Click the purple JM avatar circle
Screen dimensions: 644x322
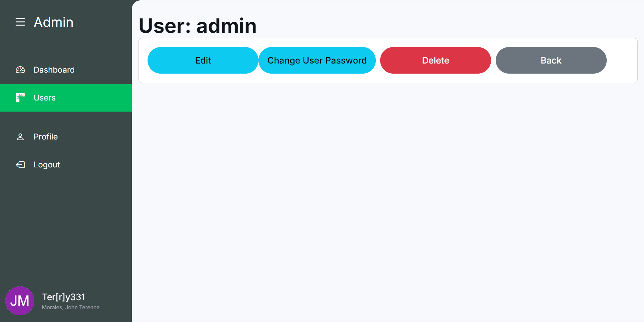click(x=20, y=301)
